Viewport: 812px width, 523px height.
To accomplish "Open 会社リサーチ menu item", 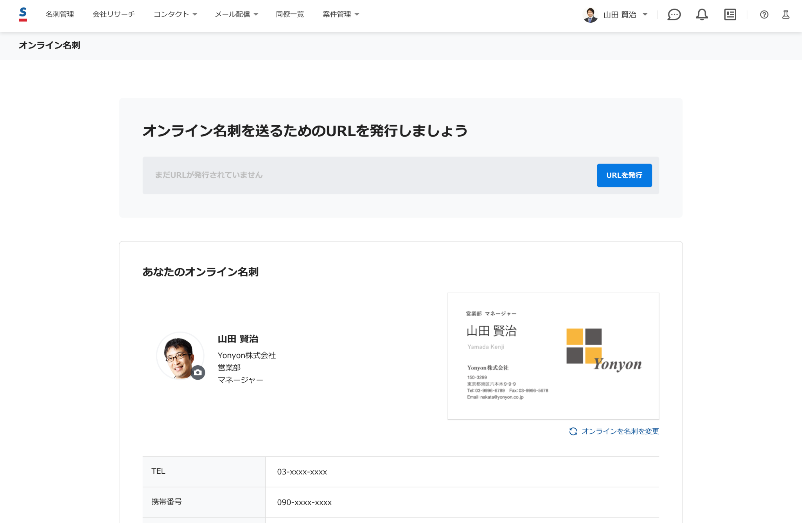I will [x=113, y=14].
